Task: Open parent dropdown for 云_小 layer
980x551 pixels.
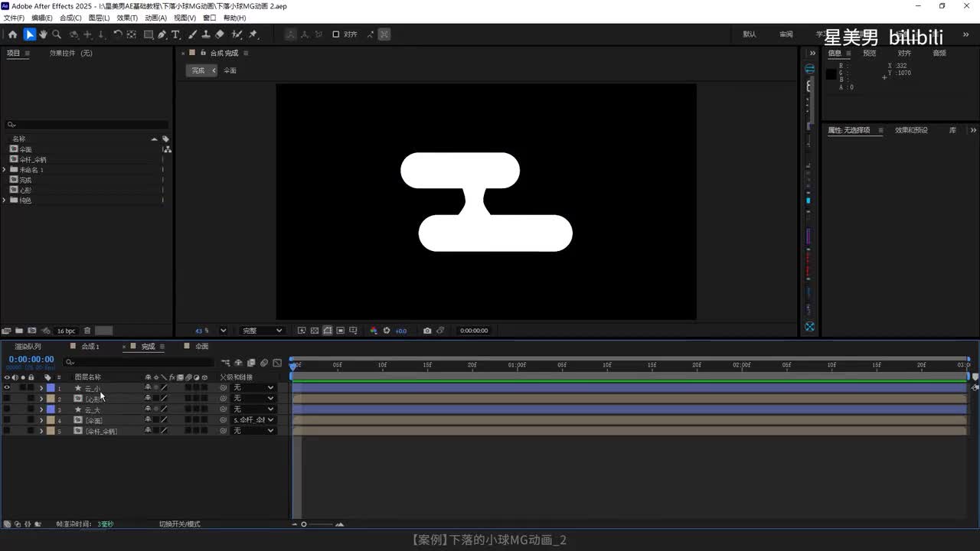Action: (253, 388)
